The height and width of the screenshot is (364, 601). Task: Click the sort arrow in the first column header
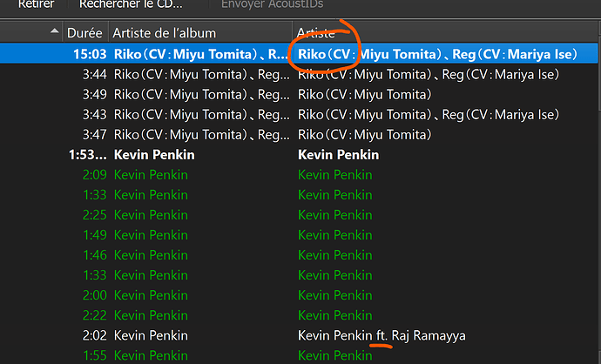tap(56, 34)
